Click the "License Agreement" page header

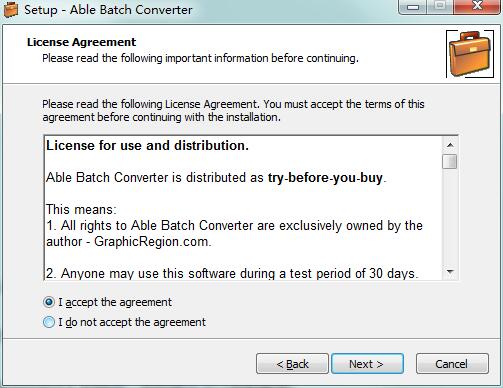pyautogui.click(x=81, y=42)
